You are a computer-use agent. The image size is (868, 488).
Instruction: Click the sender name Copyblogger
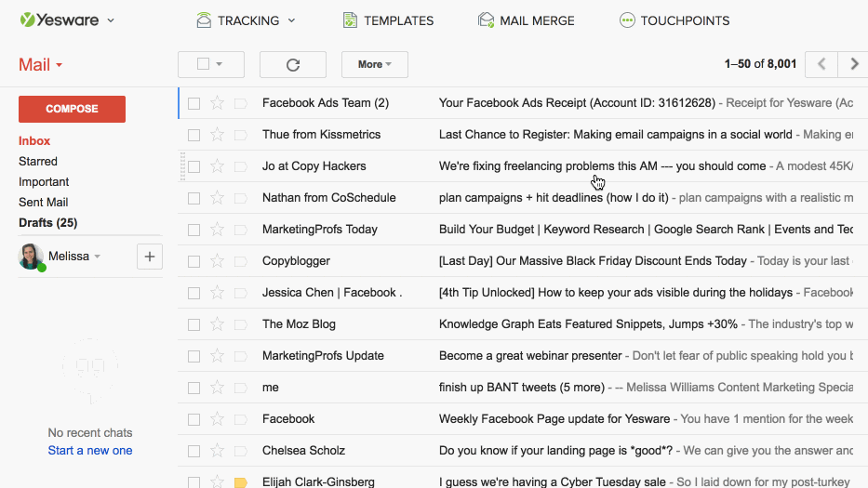point(296,261)
